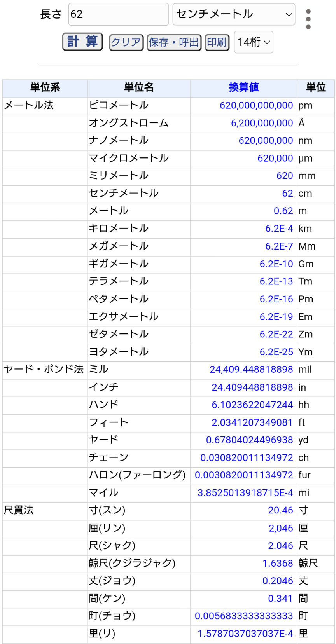This screenshot has width=336, height=644.
Task: Focus the 長さ length input field
Action: click(118, 14)
